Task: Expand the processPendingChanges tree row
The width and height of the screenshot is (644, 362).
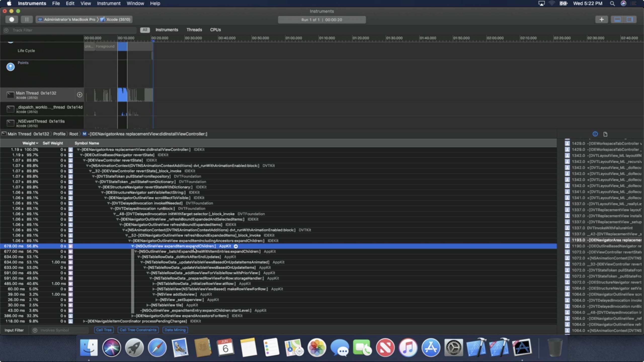Action: coord(85,321)
